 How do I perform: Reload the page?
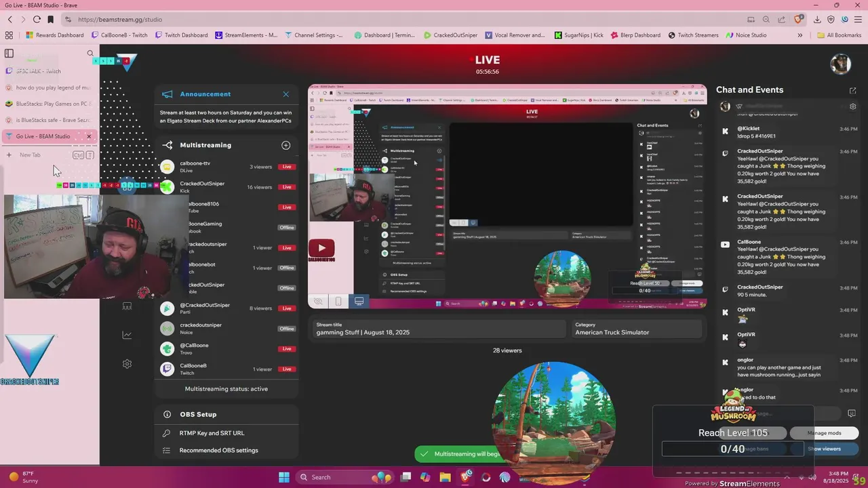pyautogui.click(x=37, y=20)
